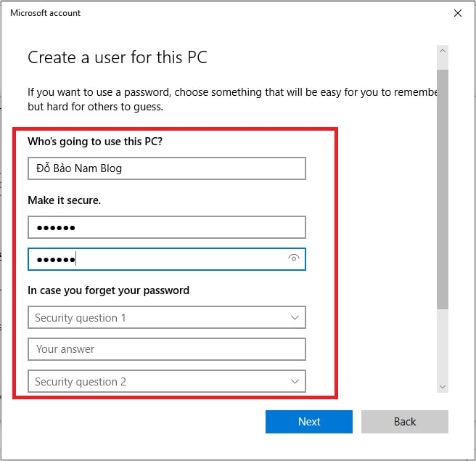The width and height of the screenshot is (476, 461).
Task: Reveal password with the eye icon
Action: click(x=293, y=258)
